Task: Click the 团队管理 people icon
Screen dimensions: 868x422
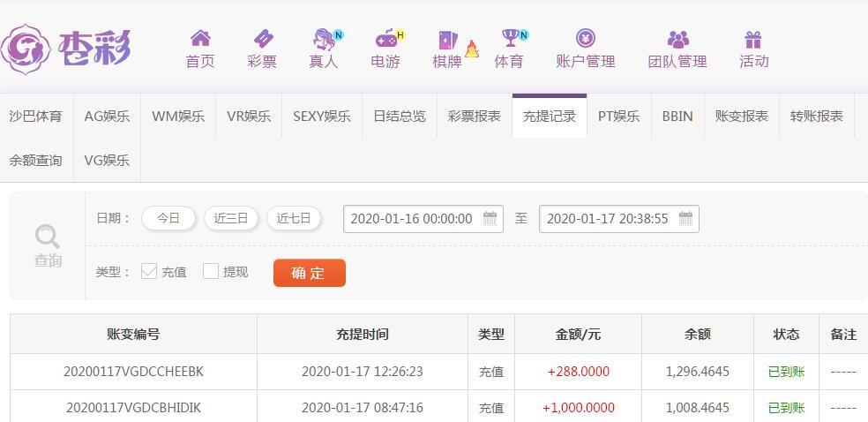Action: click(x=677, y=40)
